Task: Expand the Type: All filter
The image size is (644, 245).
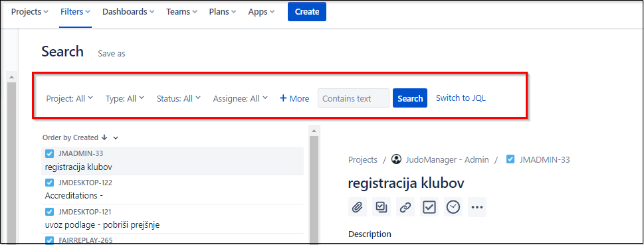Action: pos(125,98)
